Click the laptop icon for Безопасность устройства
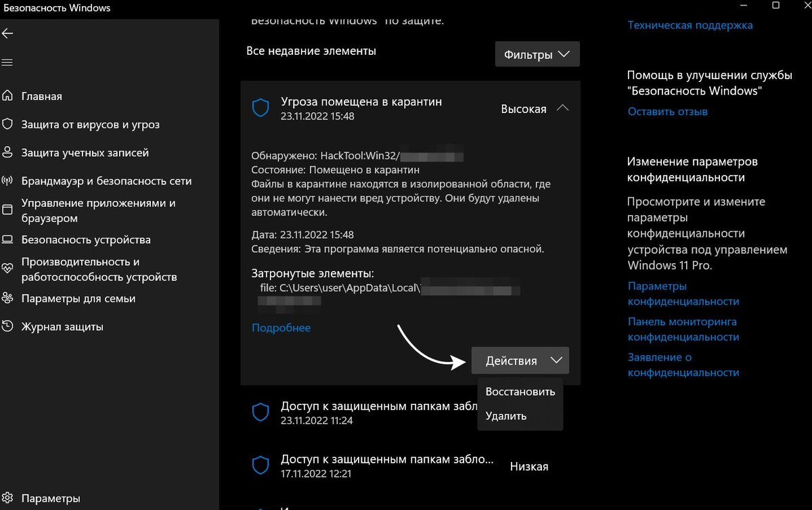This screenshot has height=510, width=812. tap(7, 239)
